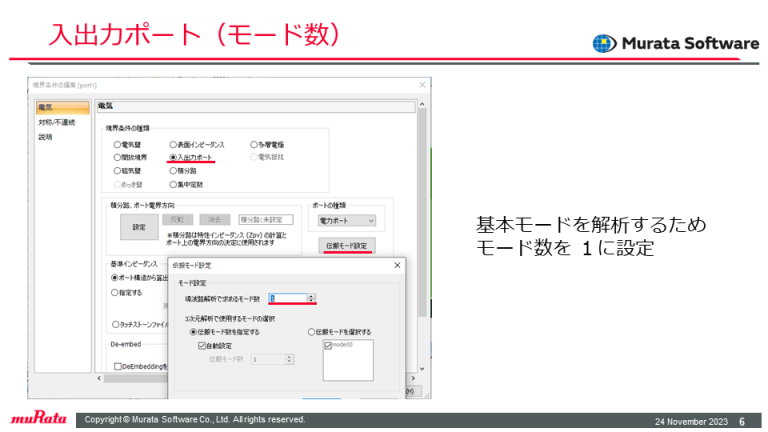Expand the 電力ポート port type dropdown
Viewport: 768px width, 432px height.
(345, 219)
